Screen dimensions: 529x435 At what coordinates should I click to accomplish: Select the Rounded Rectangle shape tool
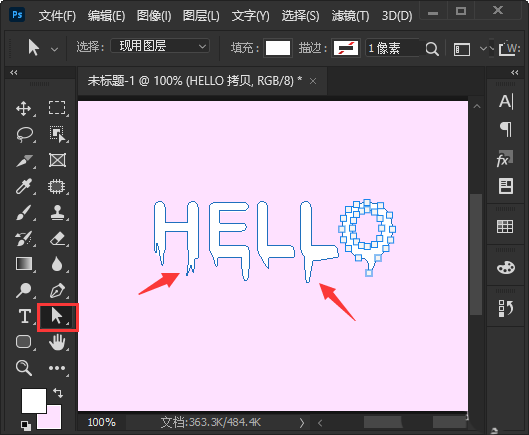pyautogui.click(x=24, y=342)
